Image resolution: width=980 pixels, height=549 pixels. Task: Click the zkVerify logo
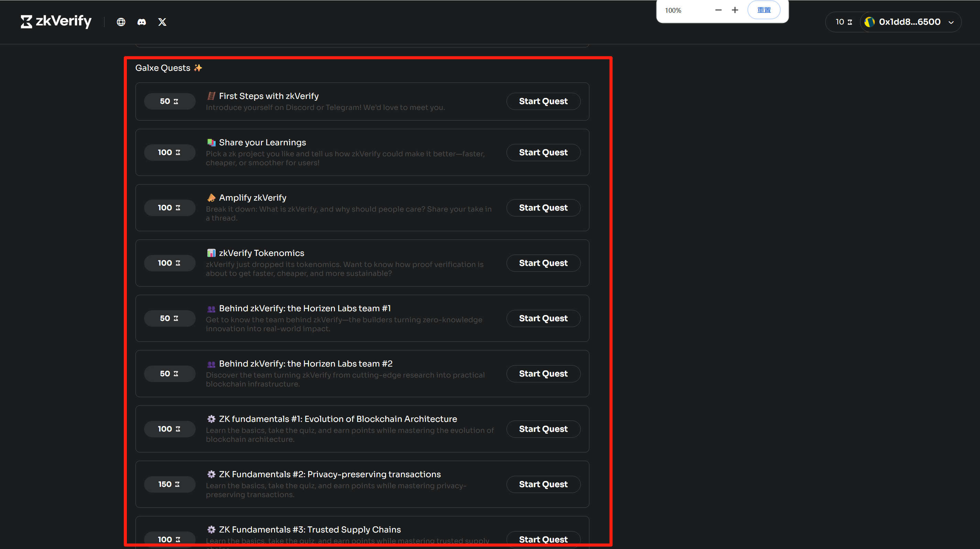click(x=56, y=22)
